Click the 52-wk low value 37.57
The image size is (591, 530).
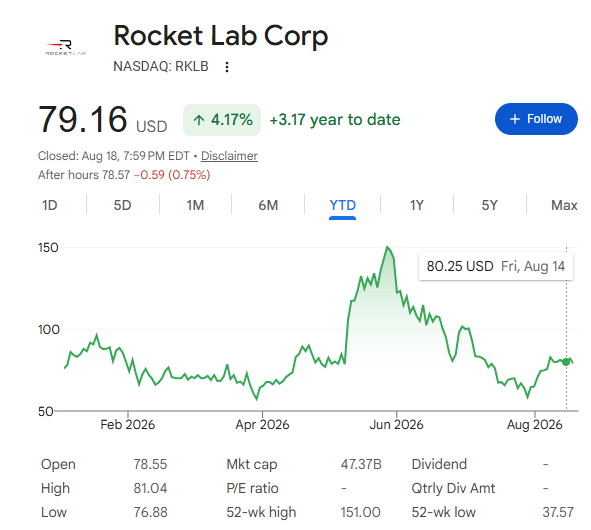coord(558,513)
